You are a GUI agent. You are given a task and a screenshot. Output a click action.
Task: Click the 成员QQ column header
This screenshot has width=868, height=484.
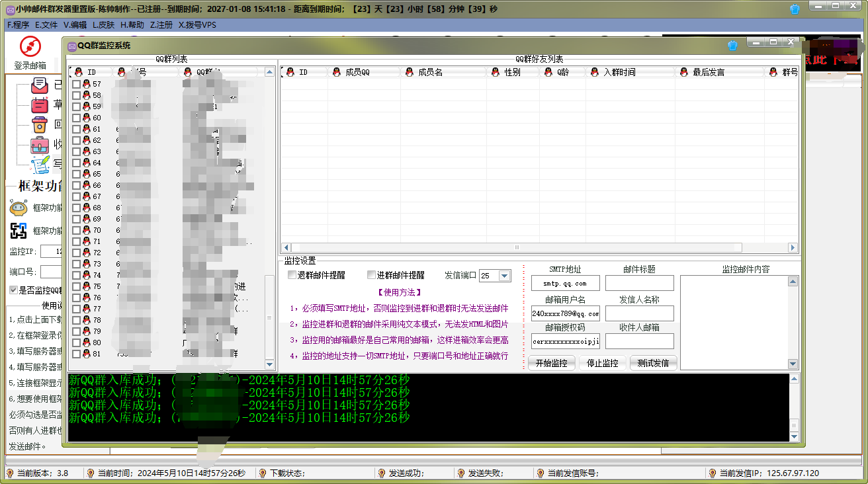[x=364, y=72]
